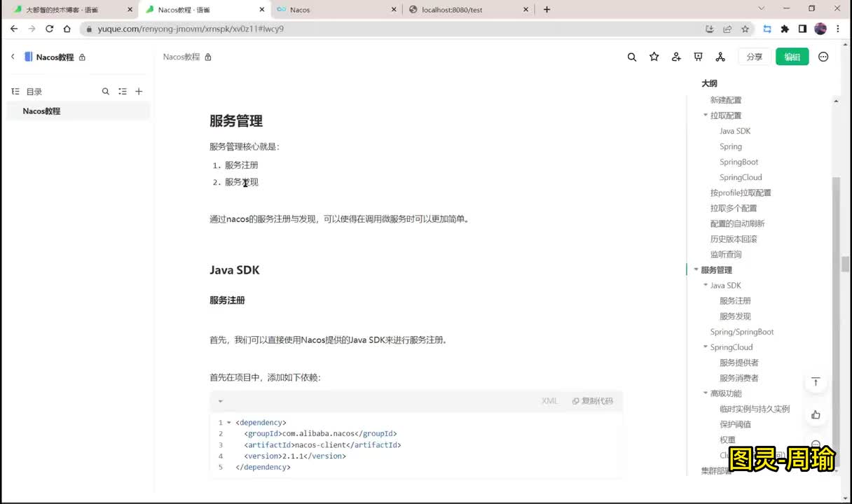Viewport: 852px width, 504px height.
Task: Click the 目录 label in the sidebar
Action: 34,92
